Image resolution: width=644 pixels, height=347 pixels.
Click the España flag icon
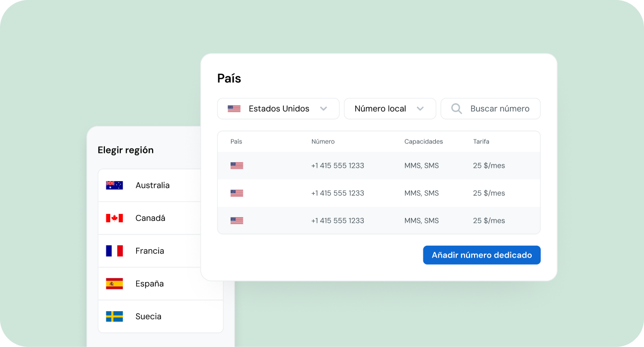[x=114, y=283]
